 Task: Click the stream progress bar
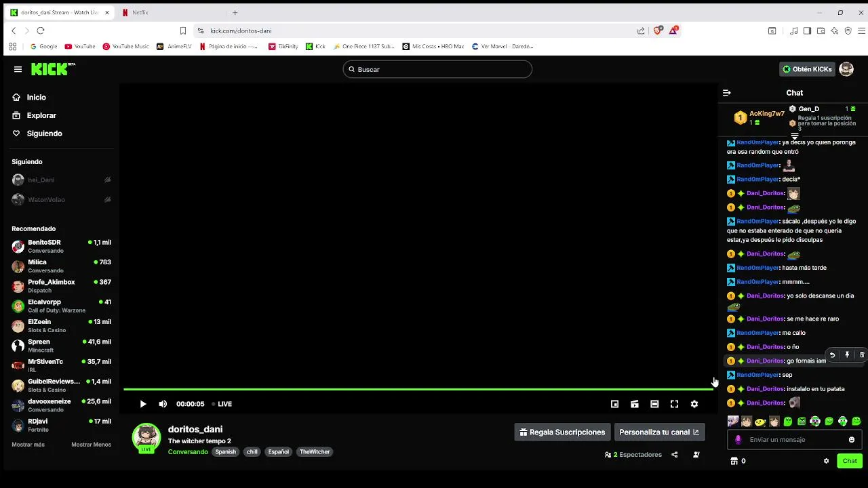[x=418, y=389]
